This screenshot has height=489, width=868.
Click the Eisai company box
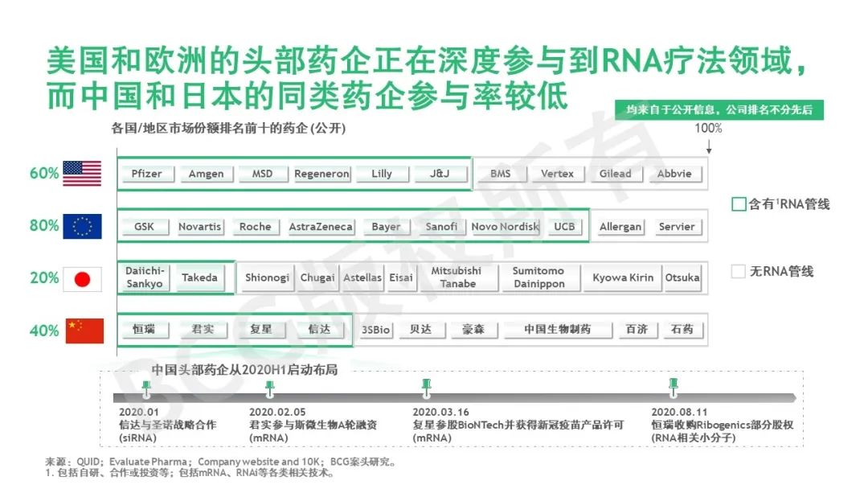(401, 277)
